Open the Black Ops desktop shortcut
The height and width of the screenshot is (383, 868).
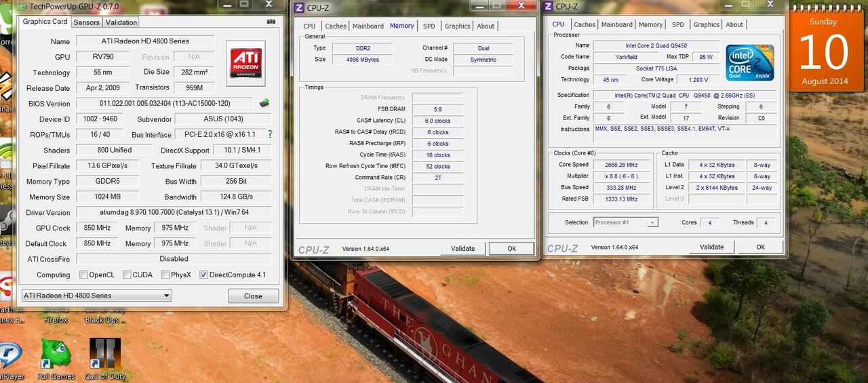coord(105,319)
